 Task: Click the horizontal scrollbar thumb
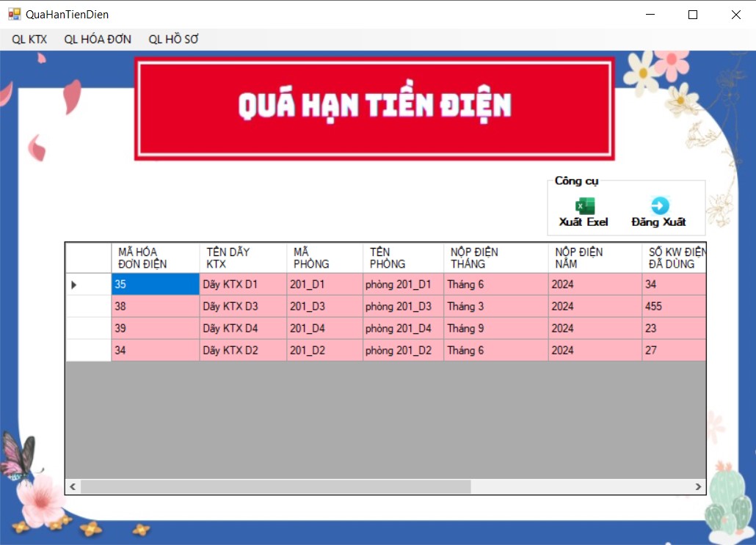[276, 487]
